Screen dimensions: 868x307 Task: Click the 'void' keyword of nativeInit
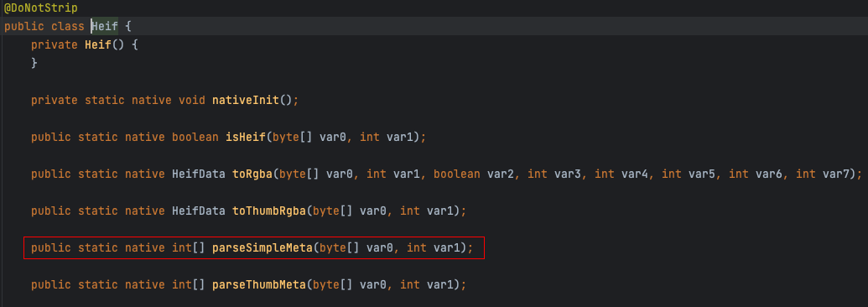191,101
